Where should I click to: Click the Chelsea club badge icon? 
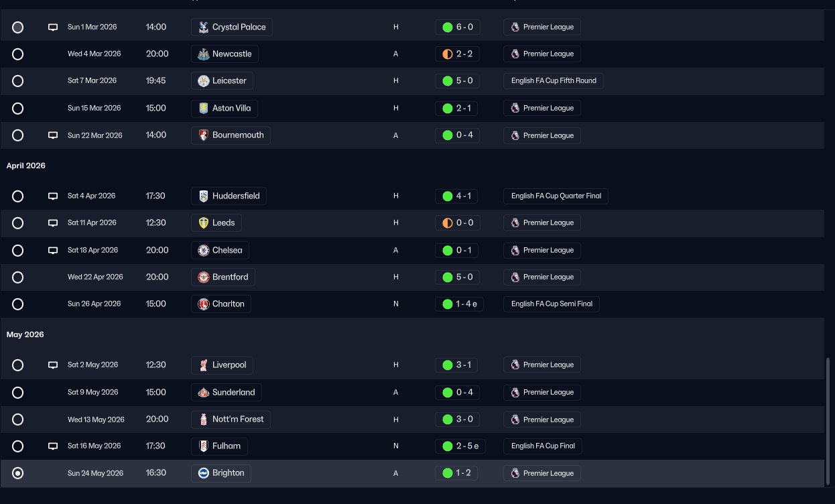(204, 250)
